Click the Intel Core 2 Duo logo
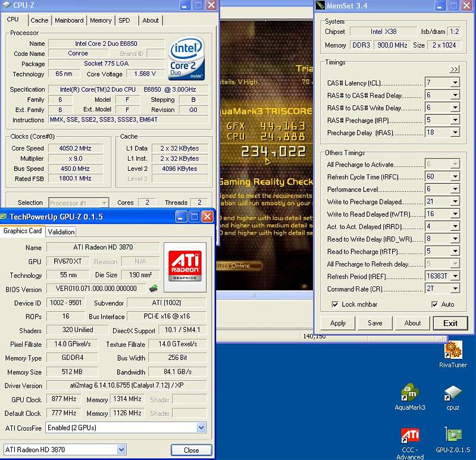This screenshot has height=460, width=476. (x=187, y=58)
